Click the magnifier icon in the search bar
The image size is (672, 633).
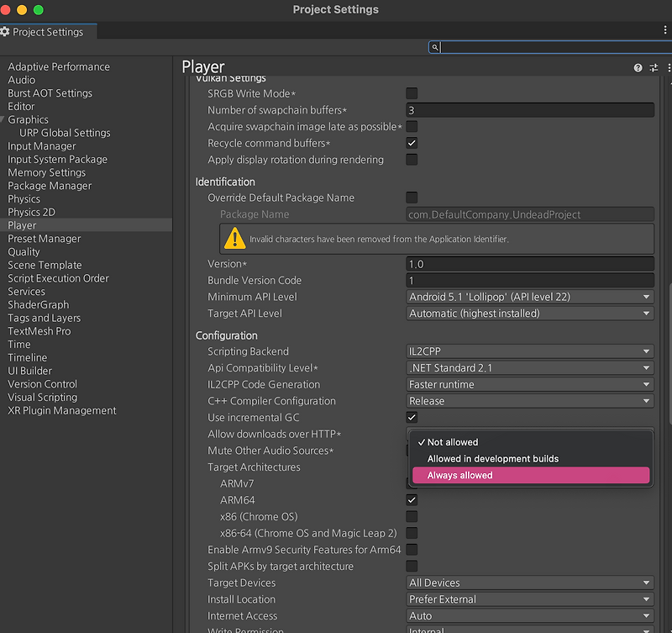435,47
